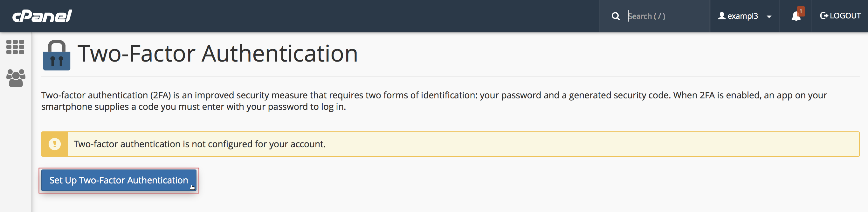This screenshot has width=868, height=212.
Task: Open User Manager group icon in sidebar
Action: [16, 78]
